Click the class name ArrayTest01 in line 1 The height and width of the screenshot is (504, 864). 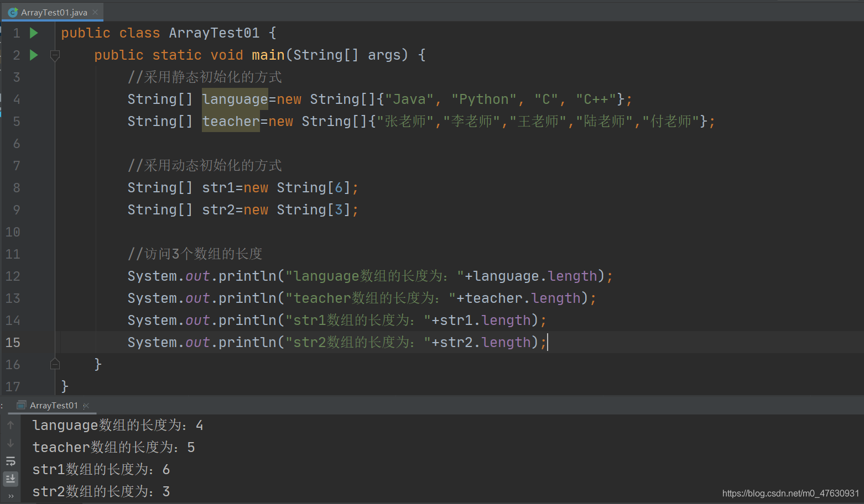point(214,33)
